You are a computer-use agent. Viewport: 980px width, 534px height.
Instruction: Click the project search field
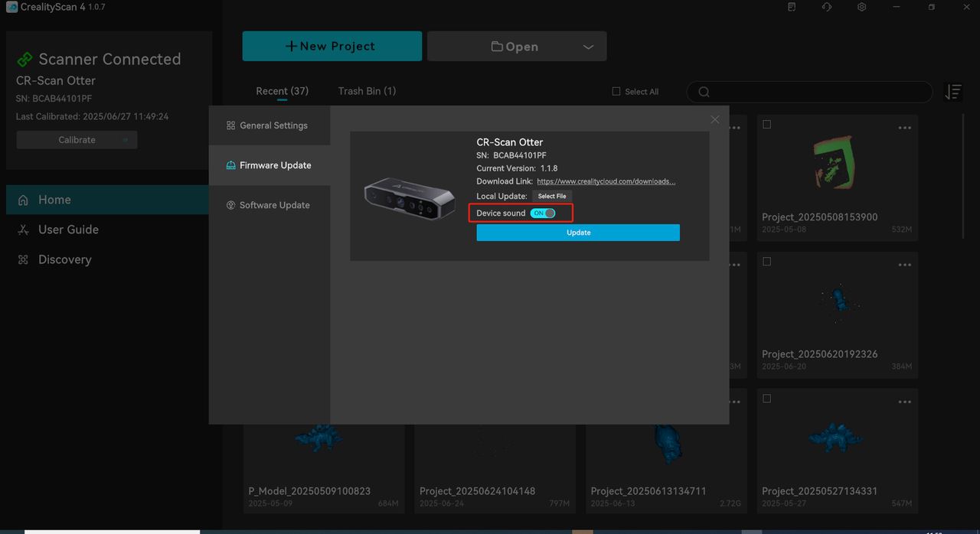812,93
